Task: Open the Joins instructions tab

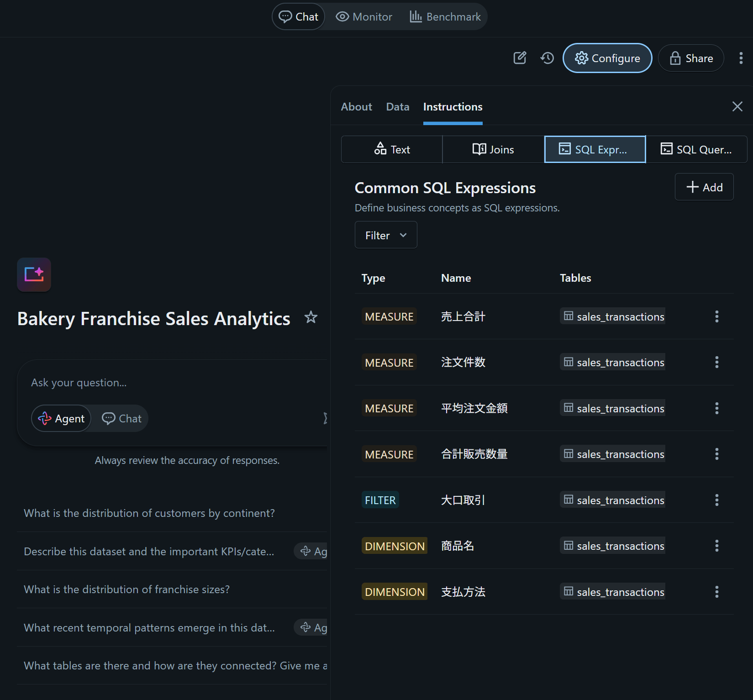Action: tap(493, 149)
